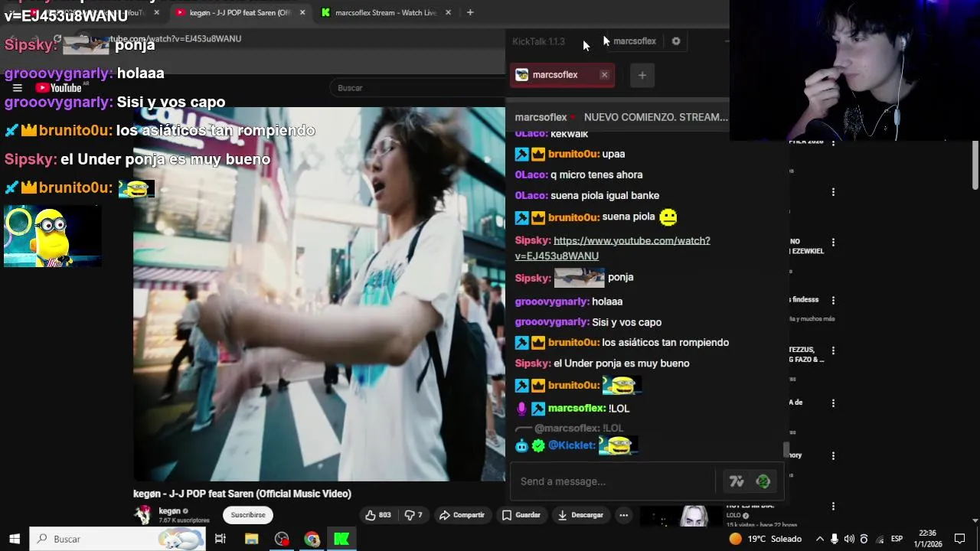Screen dimensions: 980x551
Task: Open the network tray icon
Action: coord(880,539)
